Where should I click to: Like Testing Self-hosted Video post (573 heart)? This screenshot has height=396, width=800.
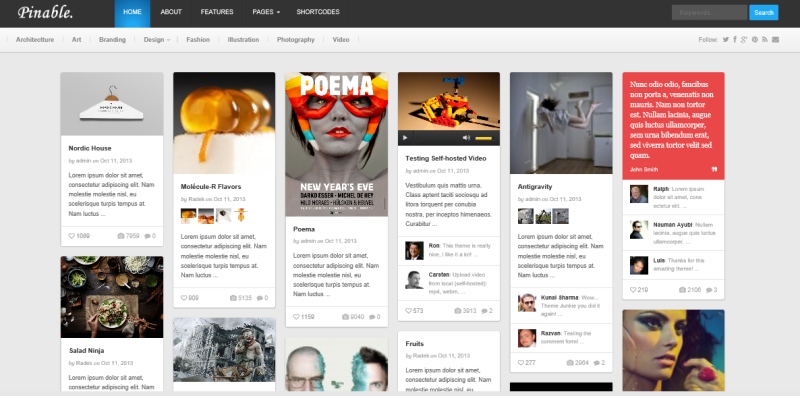point(408,310)
